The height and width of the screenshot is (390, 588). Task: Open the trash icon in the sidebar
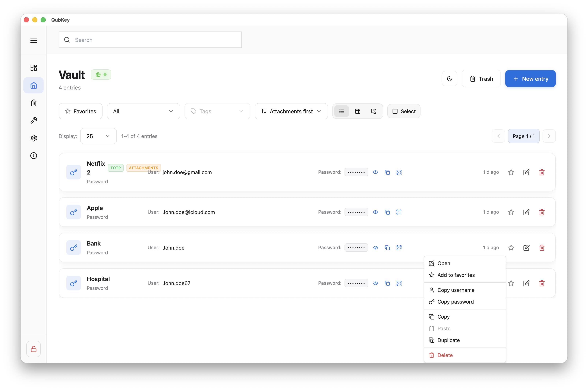coord(34,103)
